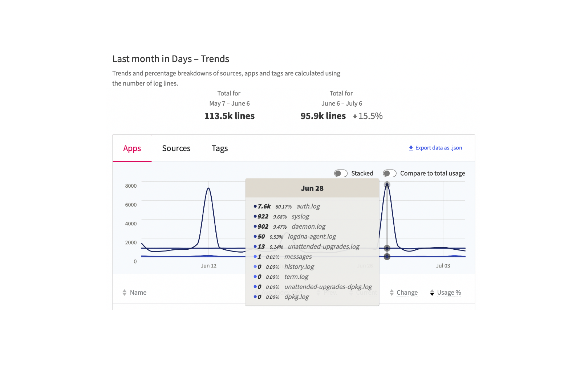Click the Name column header
The image size is (568, 392).
138,293
